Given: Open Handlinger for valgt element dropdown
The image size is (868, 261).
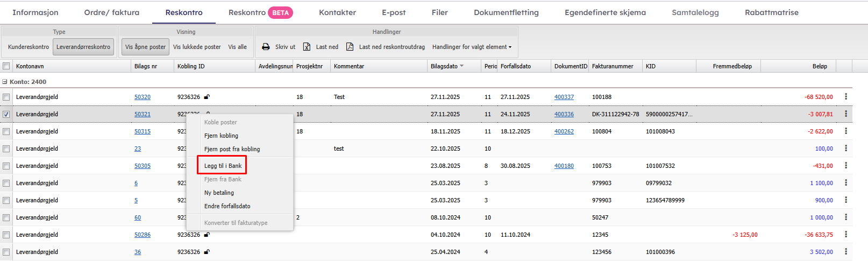Looking at the screenshot, I should coord(472,47).
